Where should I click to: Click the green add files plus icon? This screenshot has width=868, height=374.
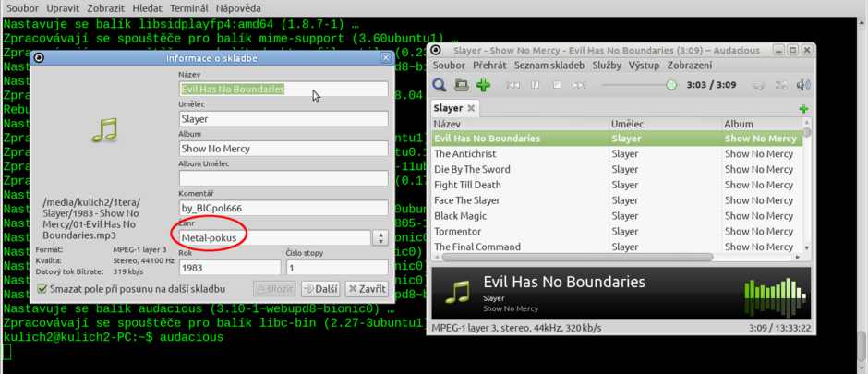pos(483,85)
